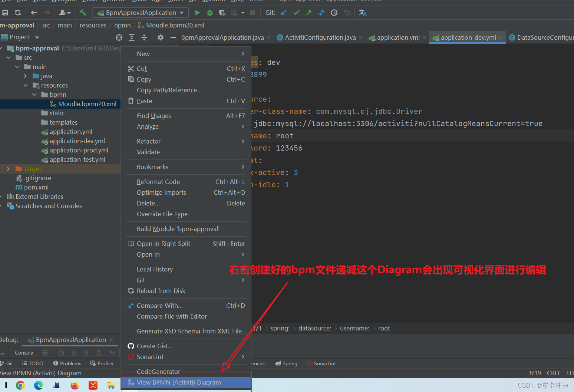This screenshot has height=392, width=574.
Task: Select pom.xml in the project tree
Action: (36, 187)
